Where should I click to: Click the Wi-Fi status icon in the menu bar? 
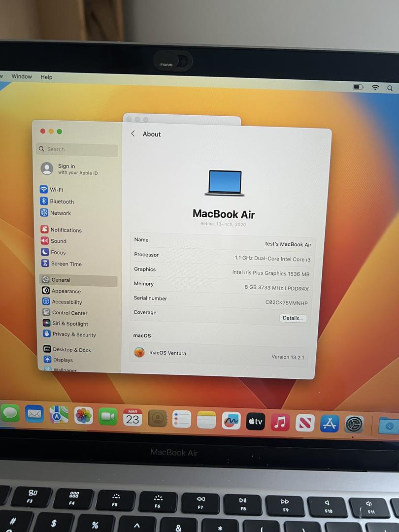(375, 88)
